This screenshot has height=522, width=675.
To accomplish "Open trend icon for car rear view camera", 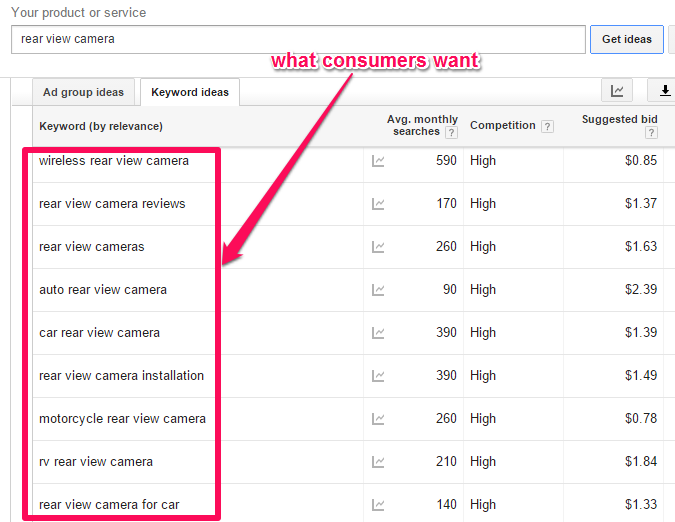I will (378, 333).
